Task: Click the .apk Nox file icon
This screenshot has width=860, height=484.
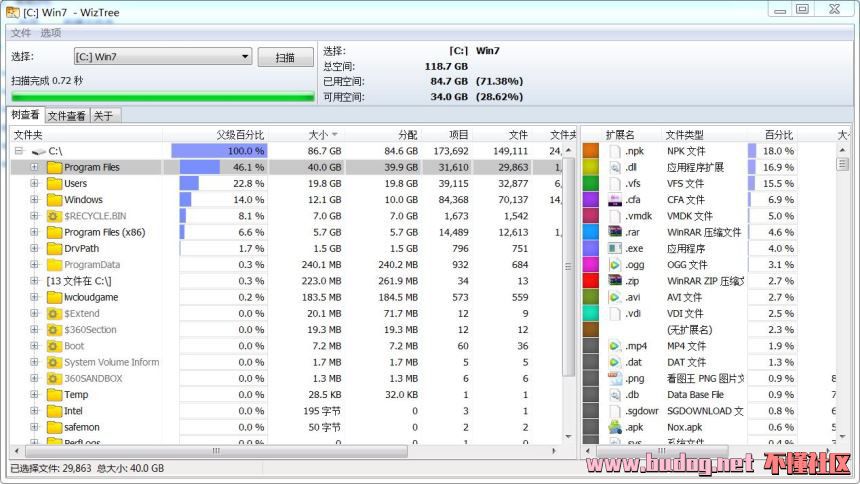Action: (616, 427)
